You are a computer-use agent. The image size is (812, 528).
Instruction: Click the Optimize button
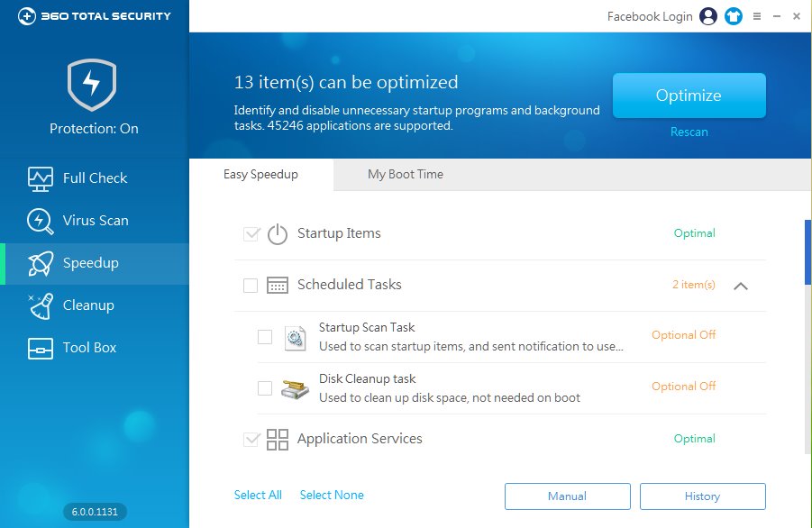[x=689, y=96]
